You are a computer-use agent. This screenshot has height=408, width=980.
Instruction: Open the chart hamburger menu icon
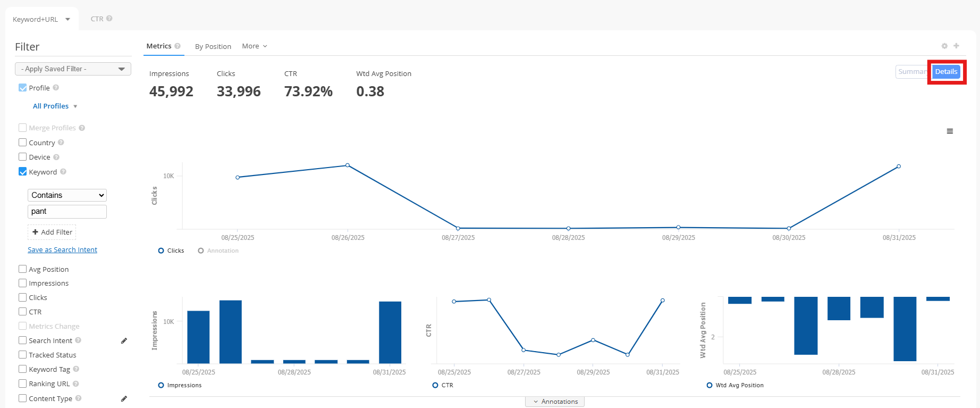click(x=950, y=131)
